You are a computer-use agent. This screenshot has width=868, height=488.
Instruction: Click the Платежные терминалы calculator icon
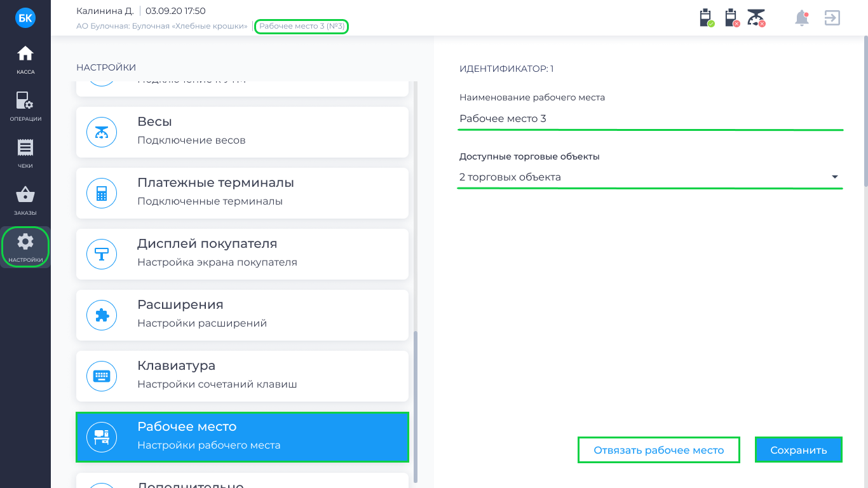click(x=102, y=193)
